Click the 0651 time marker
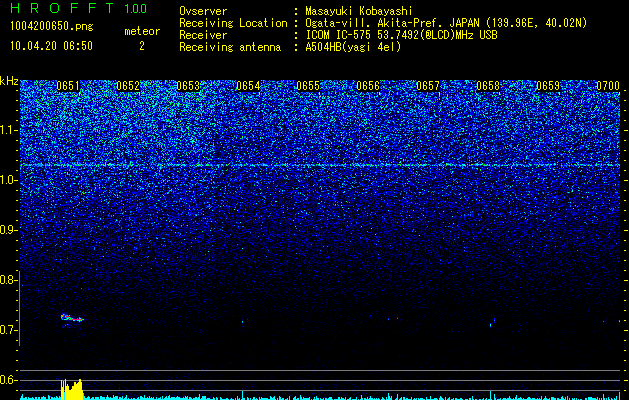629x400 pixels. [68, 86]
